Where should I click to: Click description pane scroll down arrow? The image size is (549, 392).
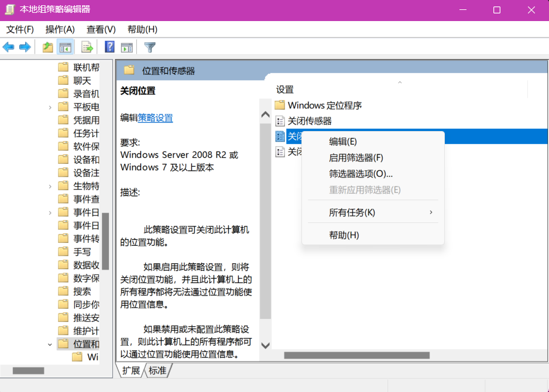point(265,346)
